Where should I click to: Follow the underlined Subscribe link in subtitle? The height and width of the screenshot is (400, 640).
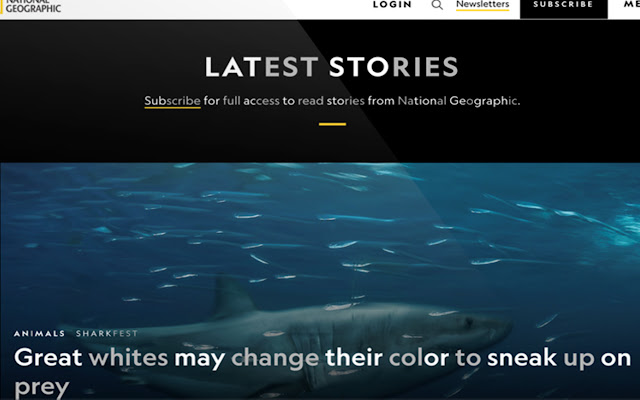[172, 101]
